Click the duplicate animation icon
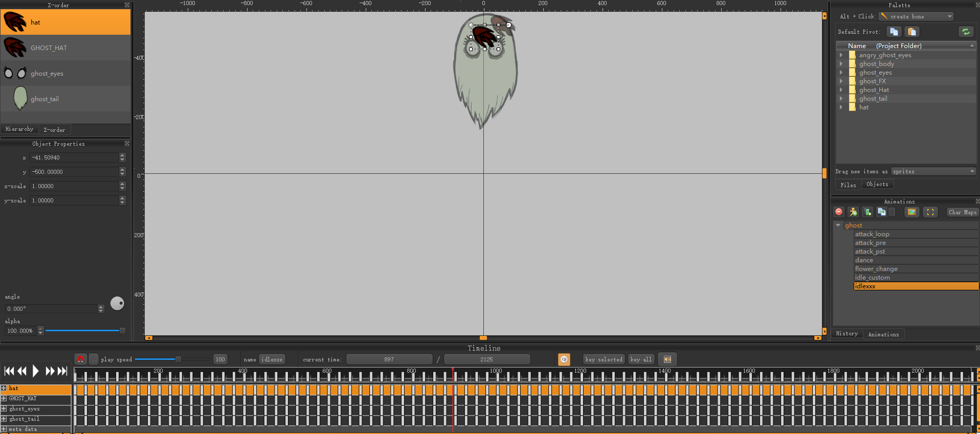The width and height of the screenshot is (980, 434). [x=881, y=212]
